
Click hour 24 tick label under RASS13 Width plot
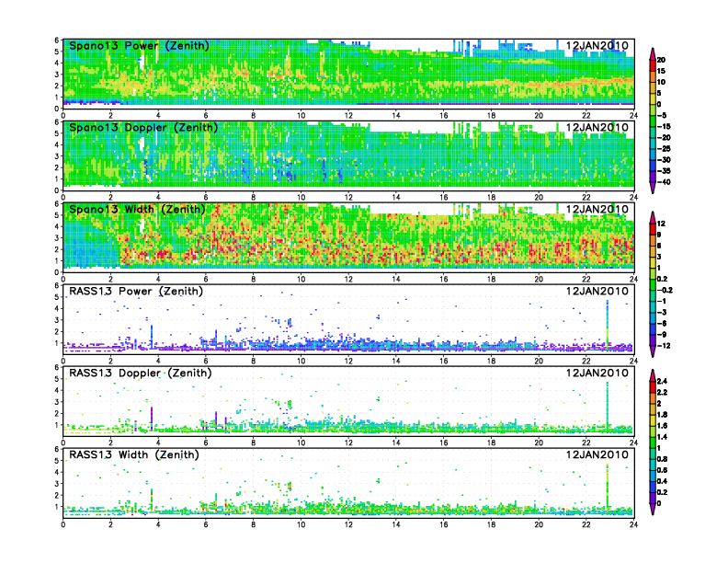pyautogui.click(x=633, y=524)
